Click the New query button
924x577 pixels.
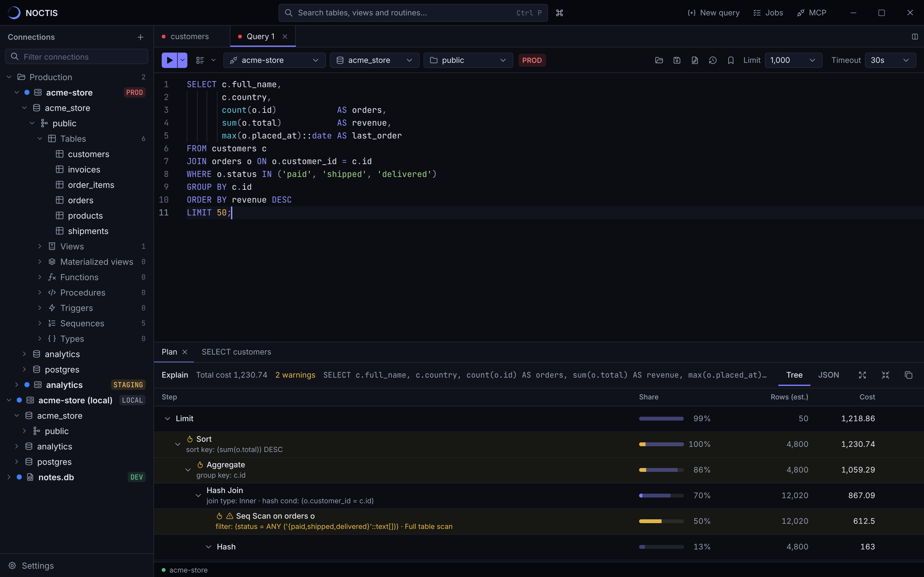[713, 13]
